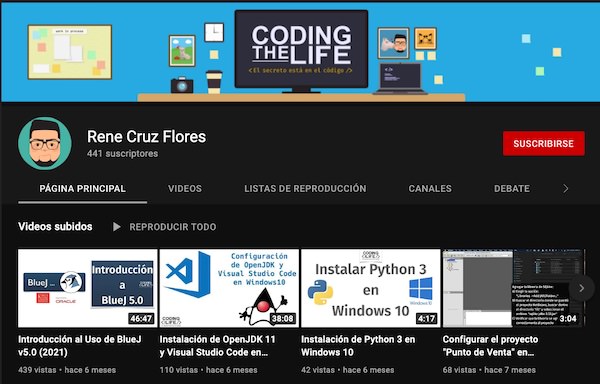The width and height of the screenshot is (600, 384).
Task: Open the Listas de Reproducción tab
Action: click(x=305, y=189)
